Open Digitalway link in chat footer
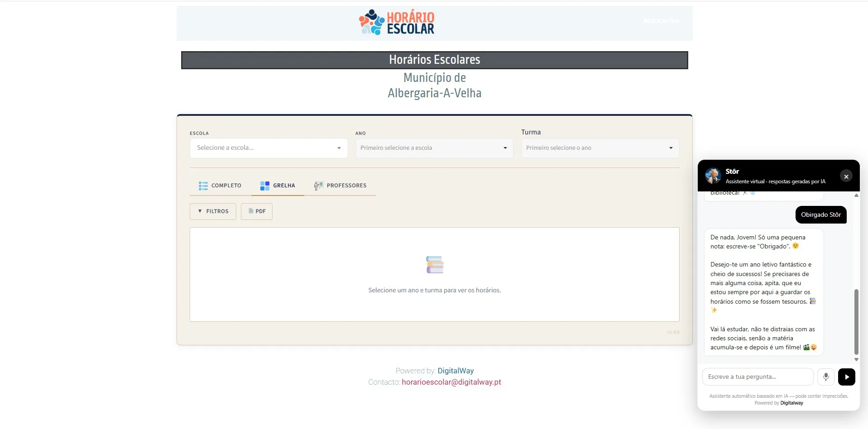Image resolution: width=868 pixels, height=429 pixels. (x=791, y=403)
